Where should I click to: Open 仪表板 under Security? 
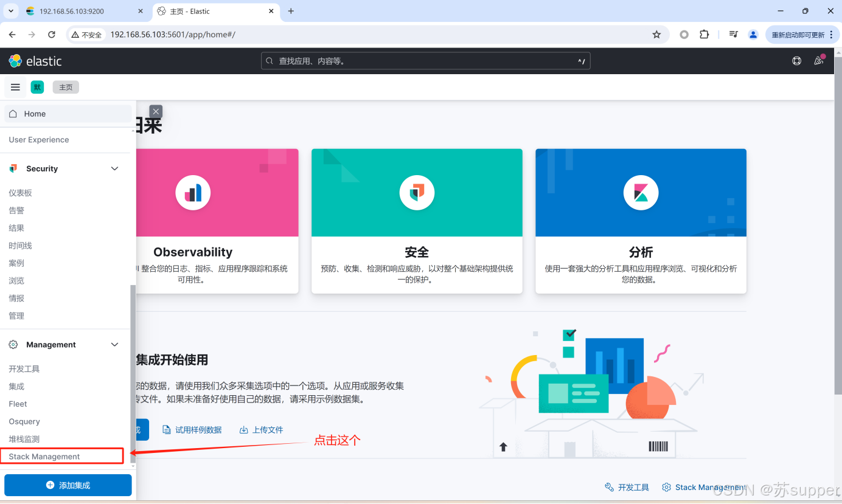pos(20,193)
